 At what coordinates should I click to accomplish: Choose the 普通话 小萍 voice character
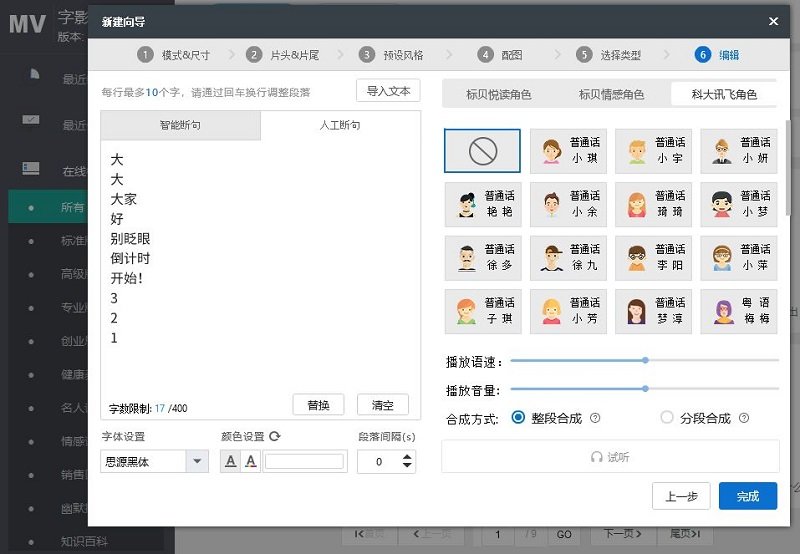pos(738,258)
